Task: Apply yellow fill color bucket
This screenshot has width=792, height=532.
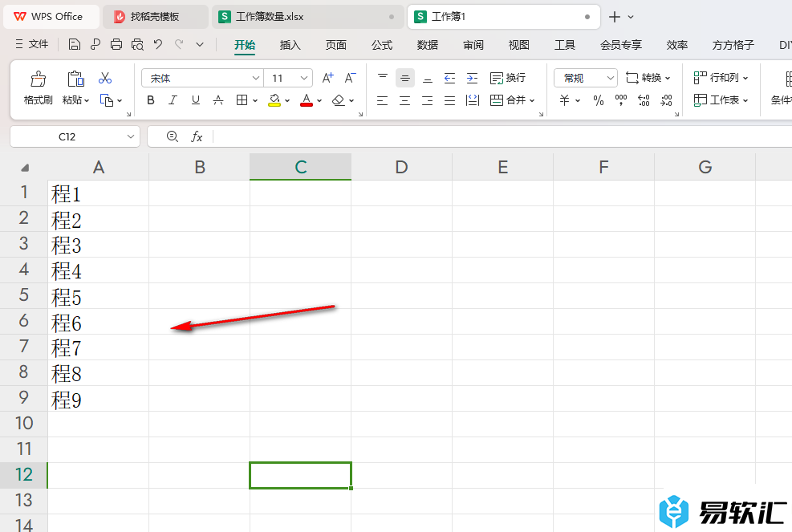Action: 274,100
